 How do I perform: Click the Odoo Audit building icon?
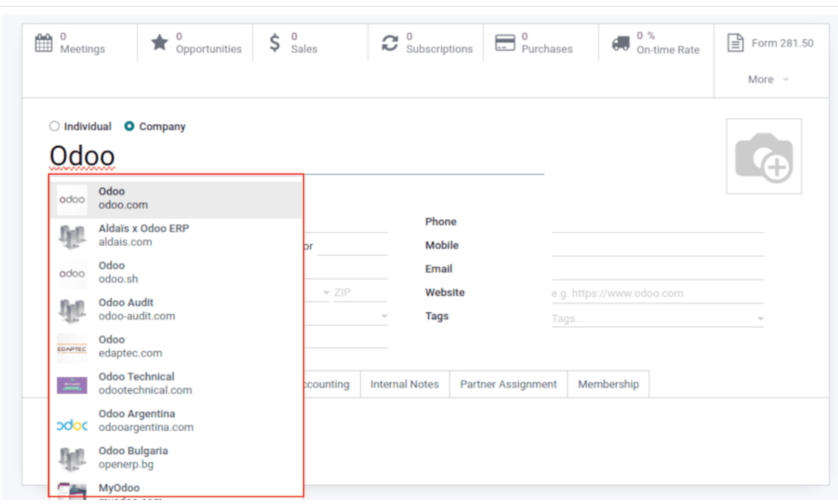(72, 310)
